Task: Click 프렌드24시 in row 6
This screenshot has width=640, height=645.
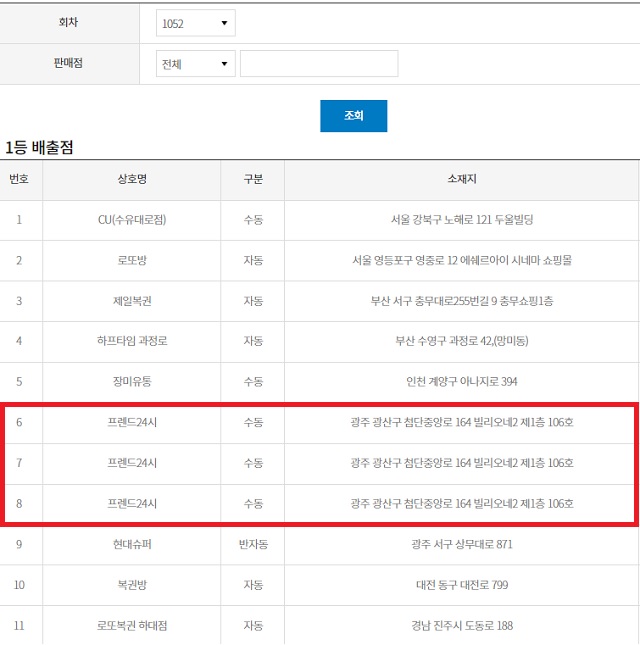Action: point(132,422)
